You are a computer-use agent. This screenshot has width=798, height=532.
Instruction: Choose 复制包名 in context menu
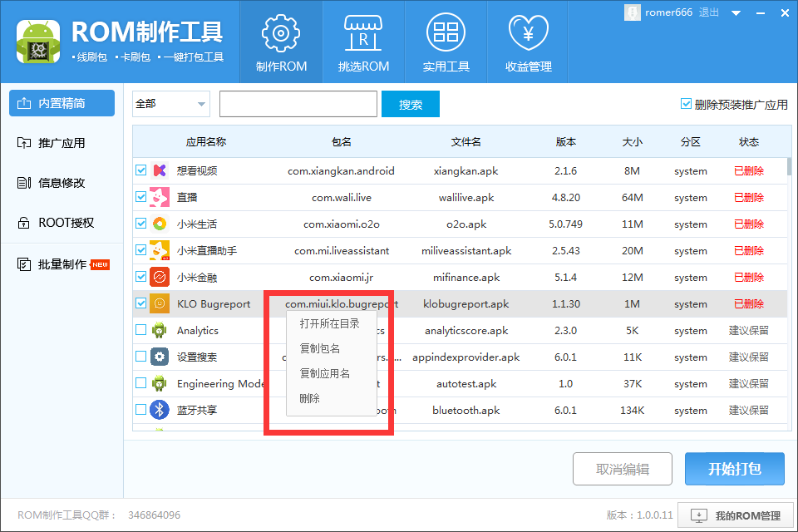(320, 348)
